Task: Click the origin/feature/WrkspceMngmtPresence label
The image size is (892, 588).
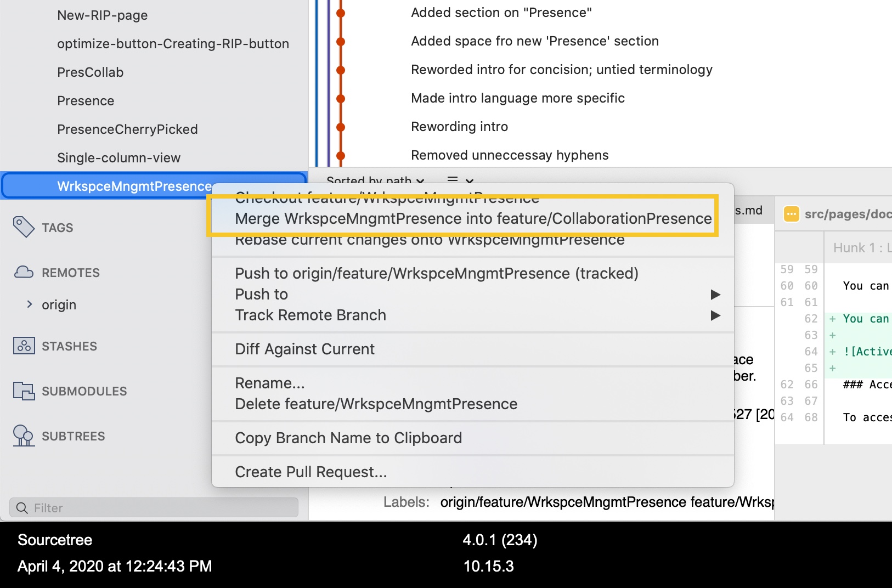Action: point(563,502)
